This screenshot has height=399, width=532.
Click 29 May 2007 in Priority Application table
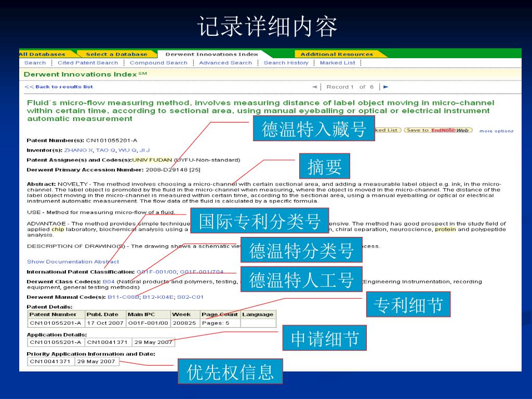pyautogui.click(x=96, y=362)
